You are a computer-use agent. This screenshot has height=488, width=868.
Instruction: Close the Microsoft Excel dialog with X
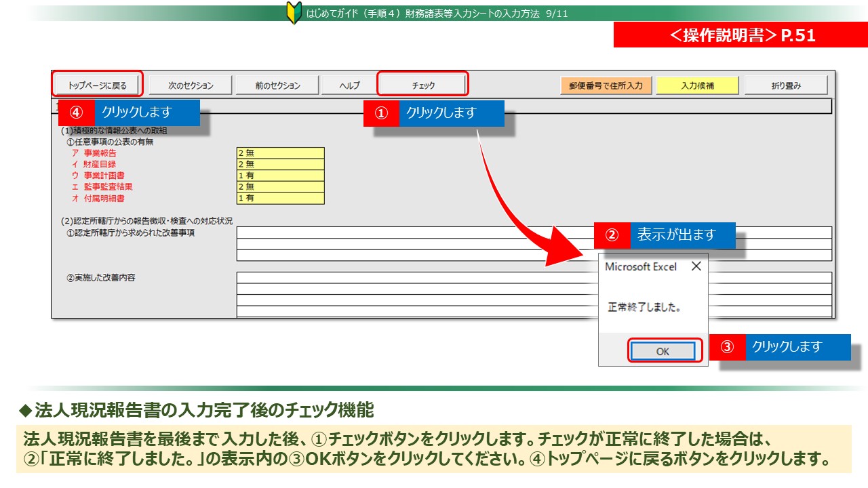click(x=696, y=266)
